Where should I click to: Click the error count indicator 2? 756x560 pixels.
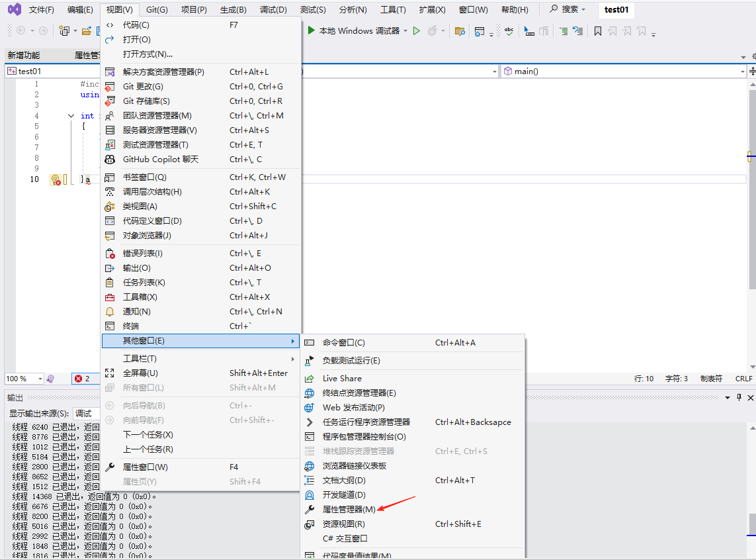click(83, 379)
